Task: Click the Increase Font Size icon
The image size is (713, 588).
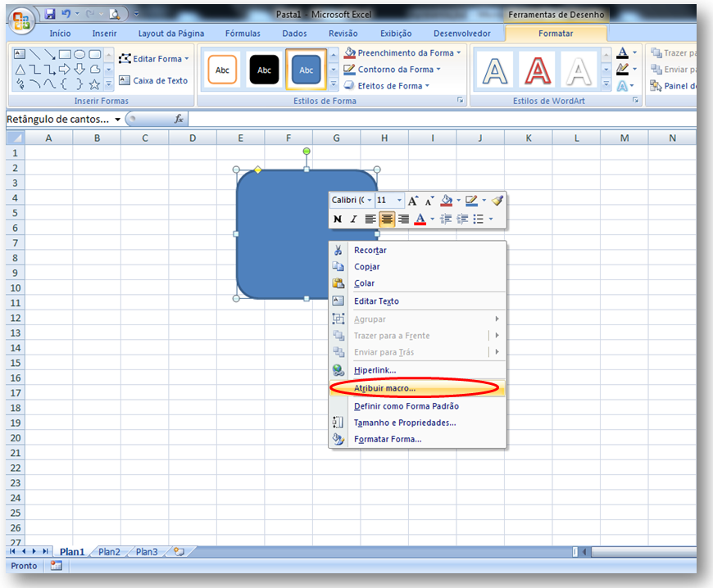Action: coord(413,201)
